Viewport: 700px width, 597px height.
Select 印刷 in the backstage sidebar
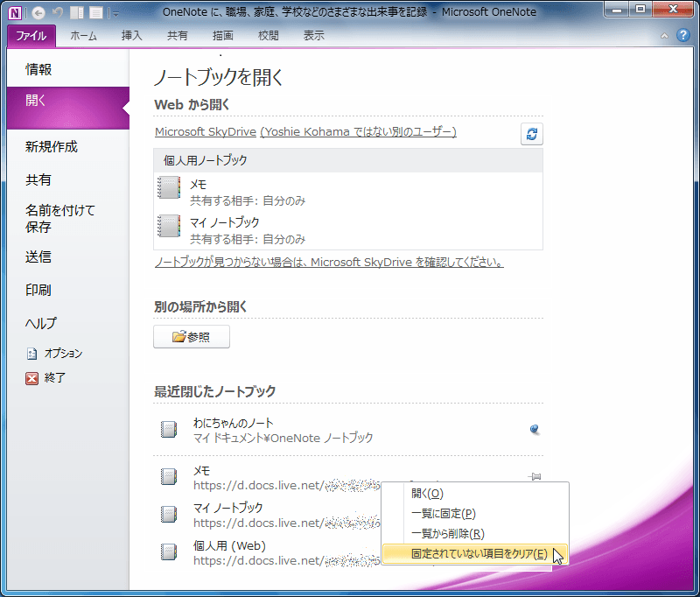[68, 291]
